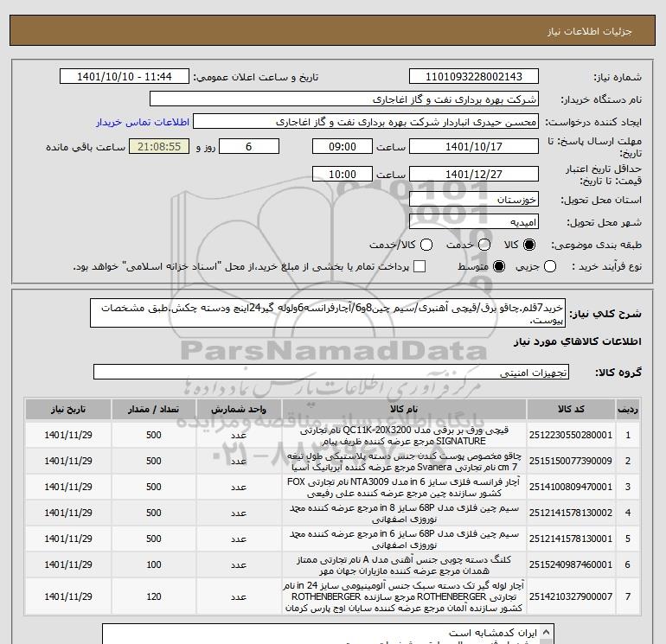This screenshot has height=644, width=666.
Task: Click the جزئیات اطلاعات نیاز header title
Action: [x=590, y=32]
